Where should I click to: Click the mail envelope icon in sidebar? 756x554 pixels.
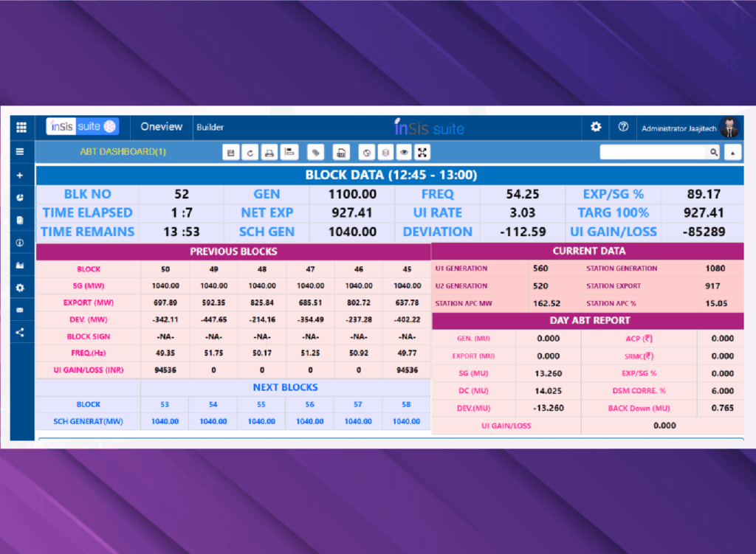point(20,310)
